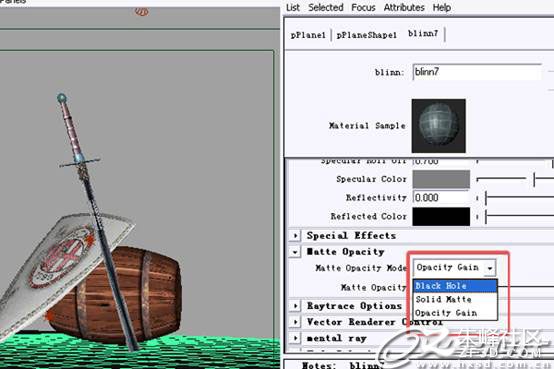554x369 pixels.
Task: Open the Attributes menu
Action: click(x=404, y=7)
